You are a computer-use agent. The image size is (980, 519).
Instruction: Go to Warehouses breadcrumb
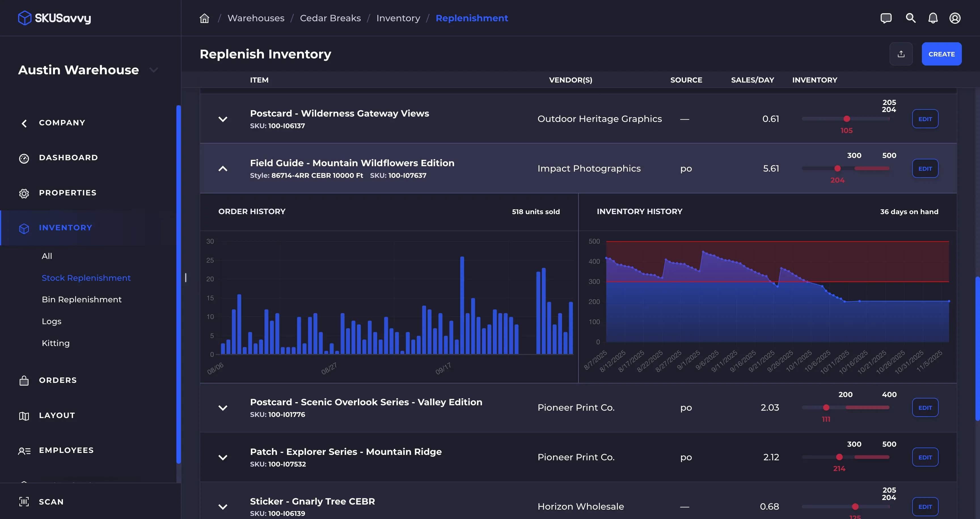click(256, 18)
